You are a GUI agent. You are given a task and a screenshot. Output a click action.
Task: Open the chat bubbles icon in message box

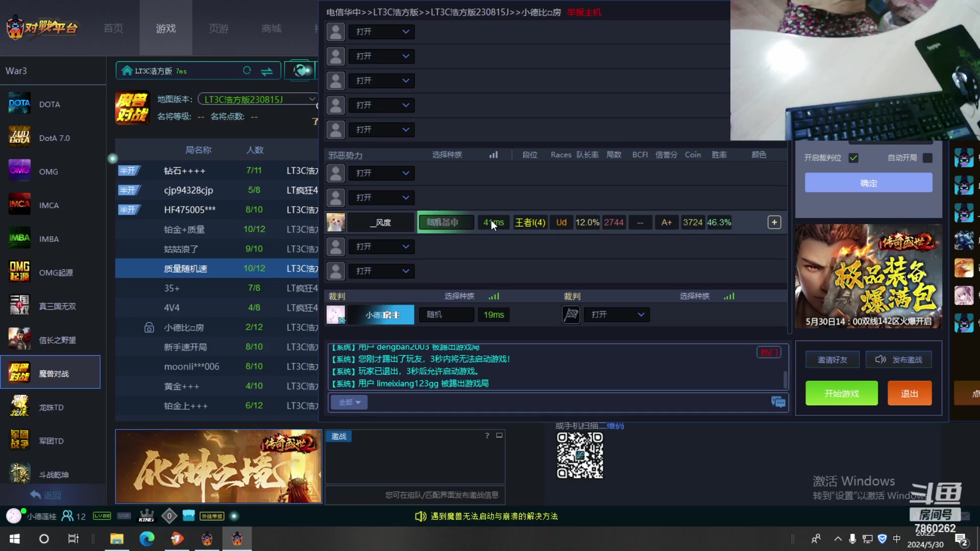click(x=778, y=402)
